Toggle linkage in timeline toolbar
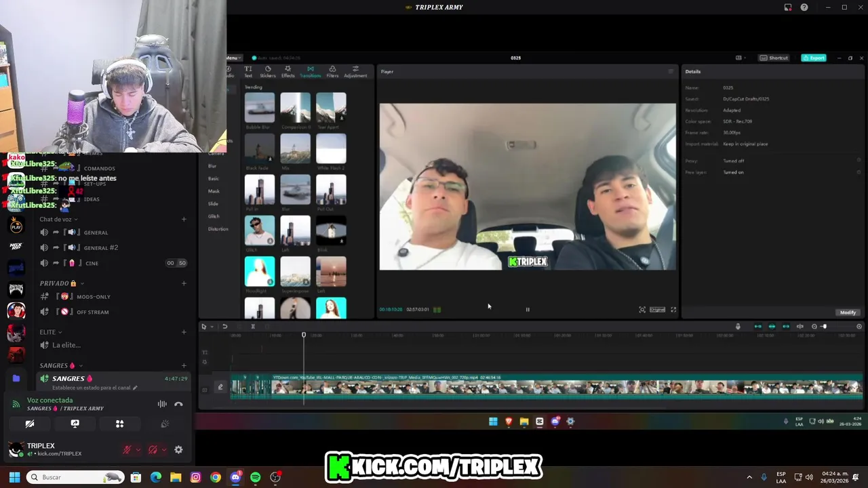The width and height of the screenshot is (868, 488). [786, 327]
